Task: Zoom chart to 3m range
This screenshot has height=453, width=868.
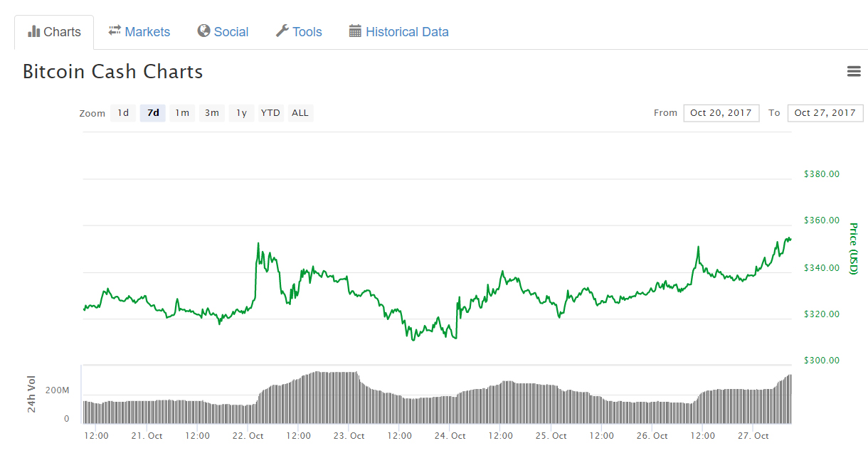Action: pyautogui.click(x=212, y=113)
